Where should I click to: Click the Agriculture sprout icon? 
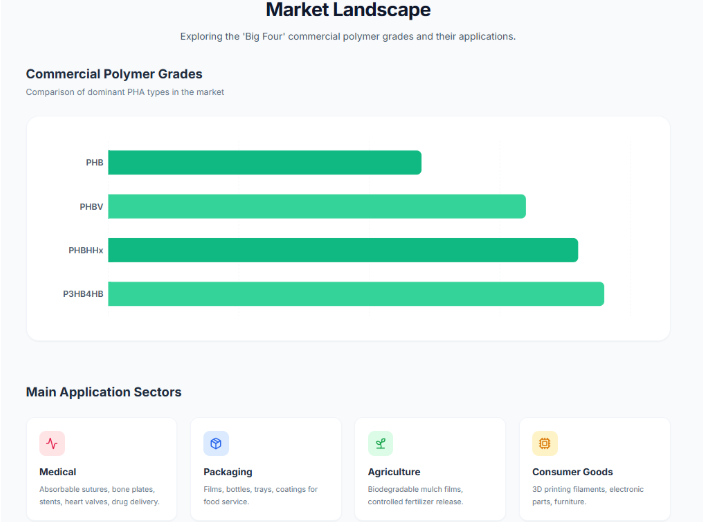point(380,443)
